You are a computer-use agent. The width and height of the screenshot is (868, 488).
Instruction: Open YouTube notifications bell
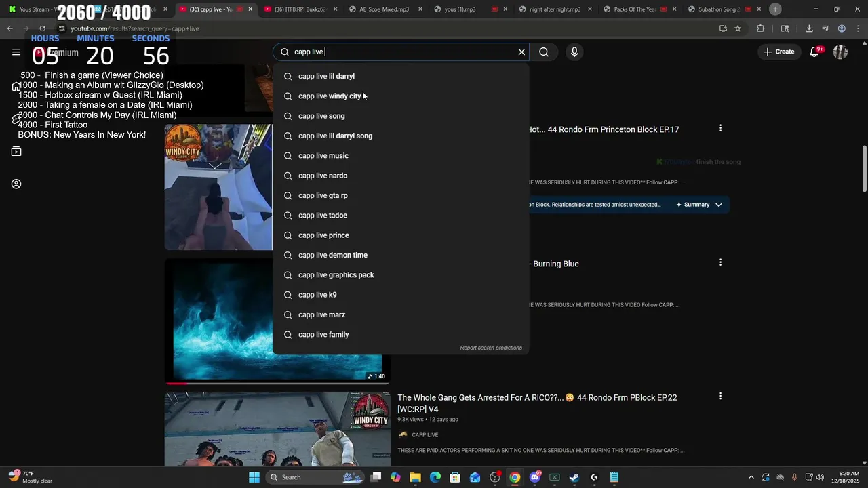(815, 52)
